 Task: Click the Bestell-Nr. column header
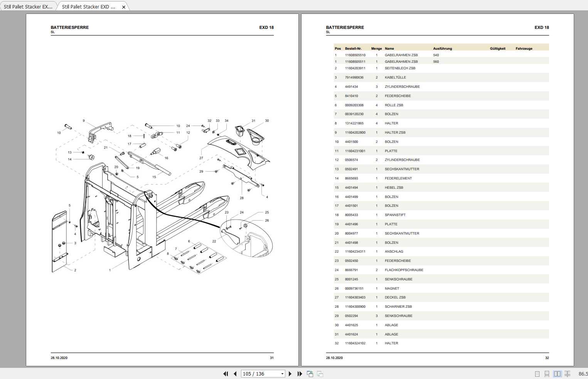click(353, 49)
